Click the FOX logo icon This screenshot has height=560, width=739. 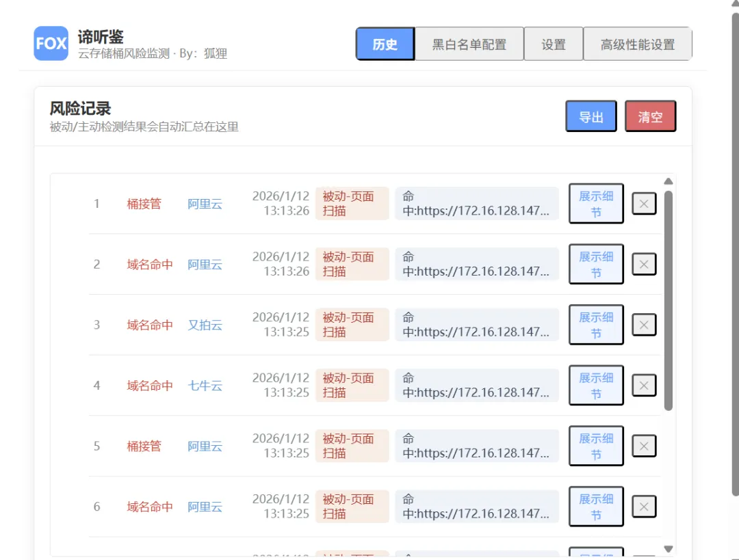click(51, 43)
